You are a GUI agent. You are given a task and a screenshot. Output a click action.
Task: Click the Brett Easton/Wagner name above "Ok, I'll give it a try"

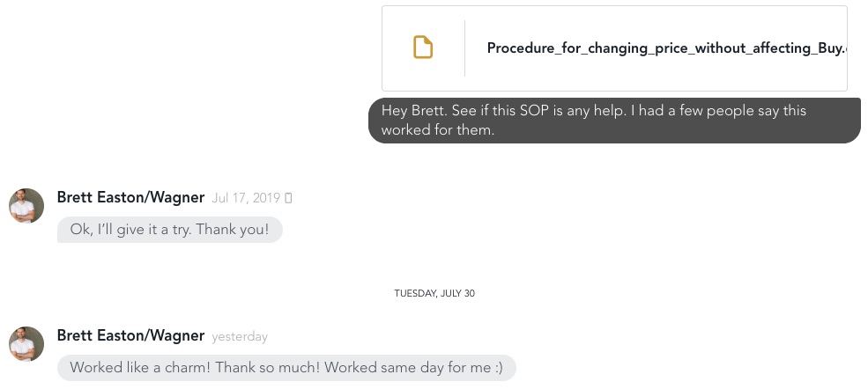coord(130,197)
